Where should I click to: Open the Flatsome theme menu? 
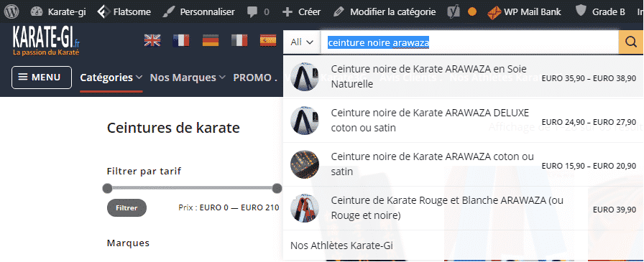point(124,12)
